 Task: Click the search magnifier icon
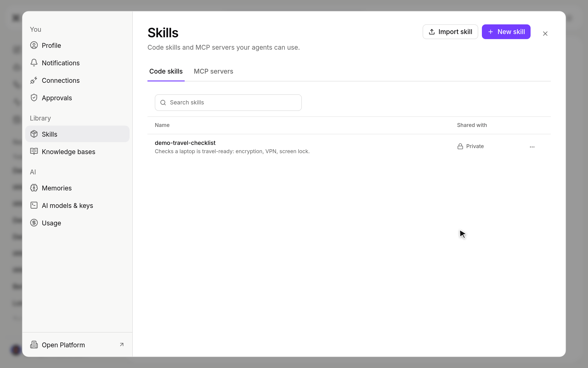[x=163, y=103]
